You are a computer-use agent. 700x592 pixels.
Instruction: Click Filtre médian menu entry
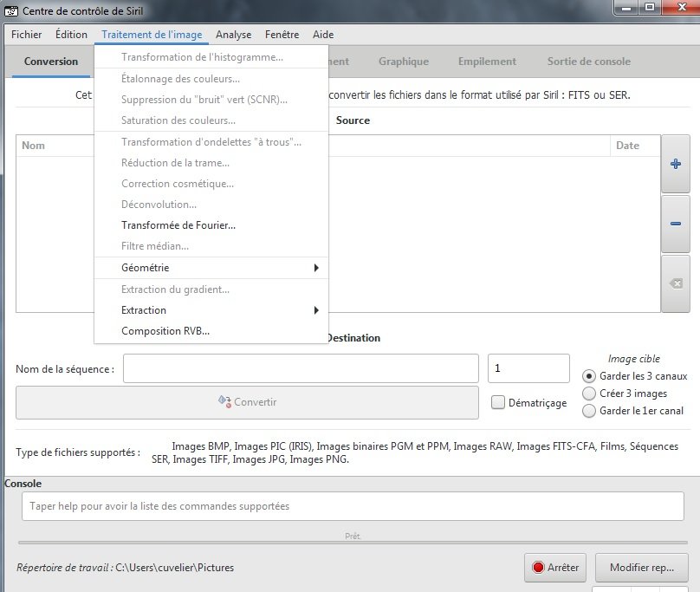(x=211, y=246)
